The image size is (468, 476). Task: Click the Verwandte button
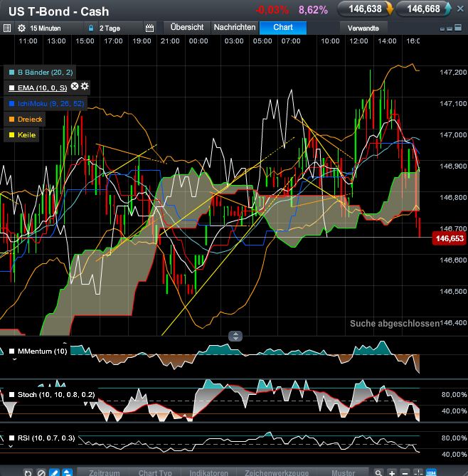tap(363, 28)
